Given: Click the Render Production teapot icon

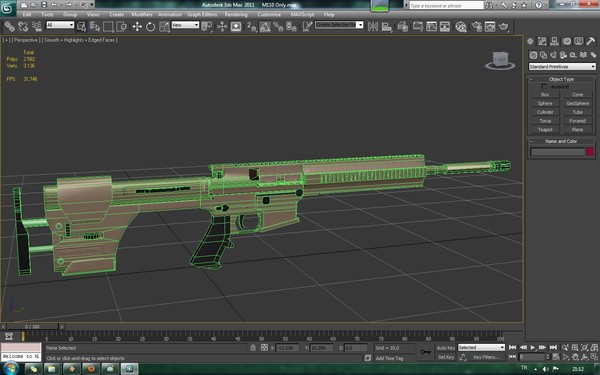Looking at the screenshot, I should coord(504,26).
